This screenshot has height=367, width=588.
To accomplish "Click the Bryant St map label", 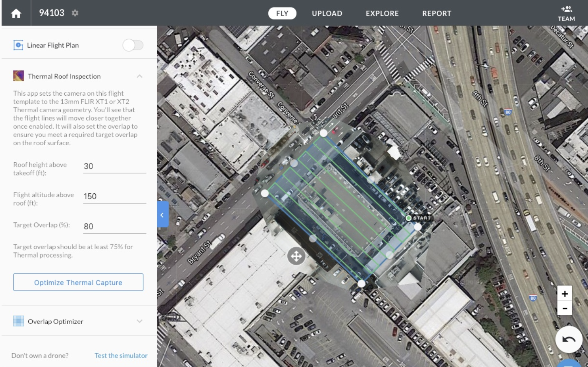I will coord(199,252).
